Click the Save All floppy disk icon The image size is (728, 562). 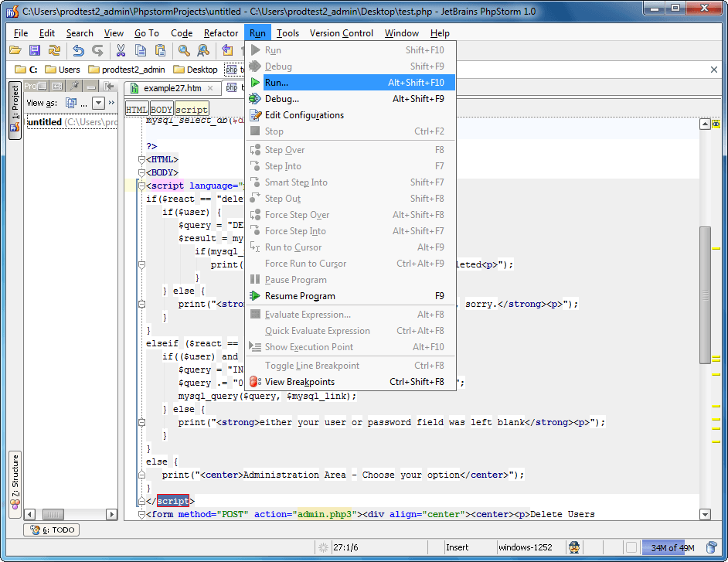pyautogui.click(x=35, y=50)
